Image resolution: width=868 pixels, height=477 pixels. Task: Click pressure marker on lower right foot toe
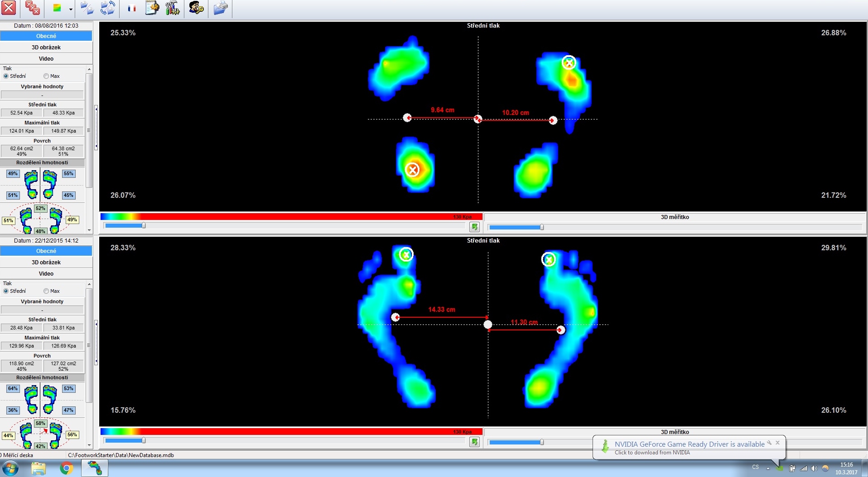tap(549, 259)
